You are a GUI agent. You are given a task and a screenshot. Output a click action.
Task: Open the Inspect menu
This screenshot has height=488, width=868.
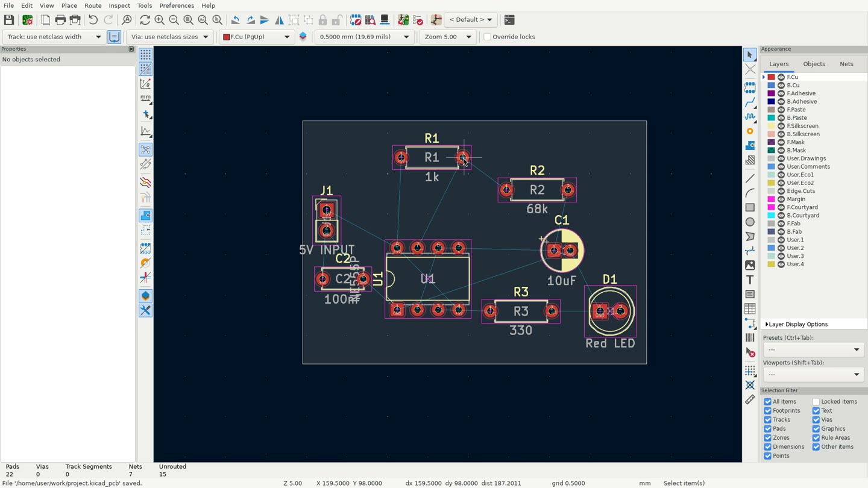tap(119, 5)
